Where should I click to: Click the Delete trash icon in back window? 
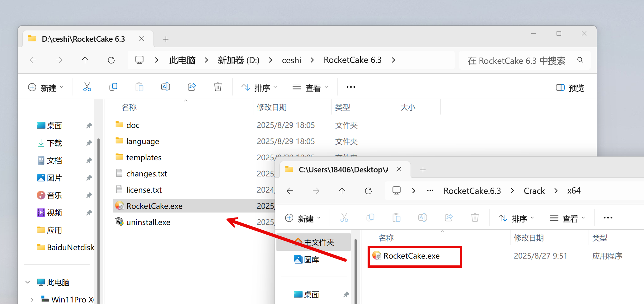click(x=218, y=87)
